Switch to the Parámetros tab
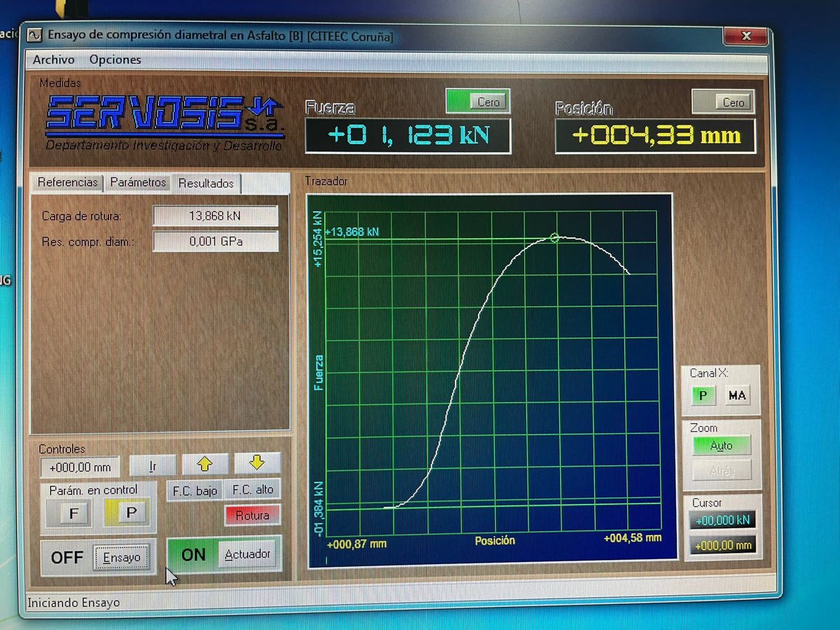 point(138,183)
